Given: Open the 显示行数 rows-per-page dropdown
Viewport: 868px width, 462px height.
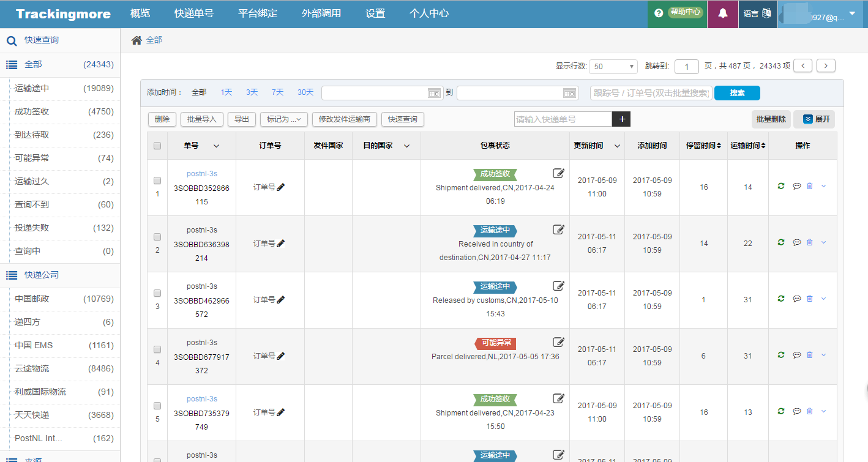Looking at the screenshot, I should (613, 66).
